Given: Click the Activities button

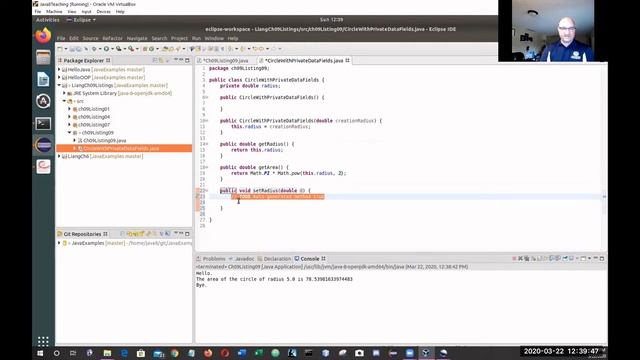Looking at the screenshot, I should point(48,20).
